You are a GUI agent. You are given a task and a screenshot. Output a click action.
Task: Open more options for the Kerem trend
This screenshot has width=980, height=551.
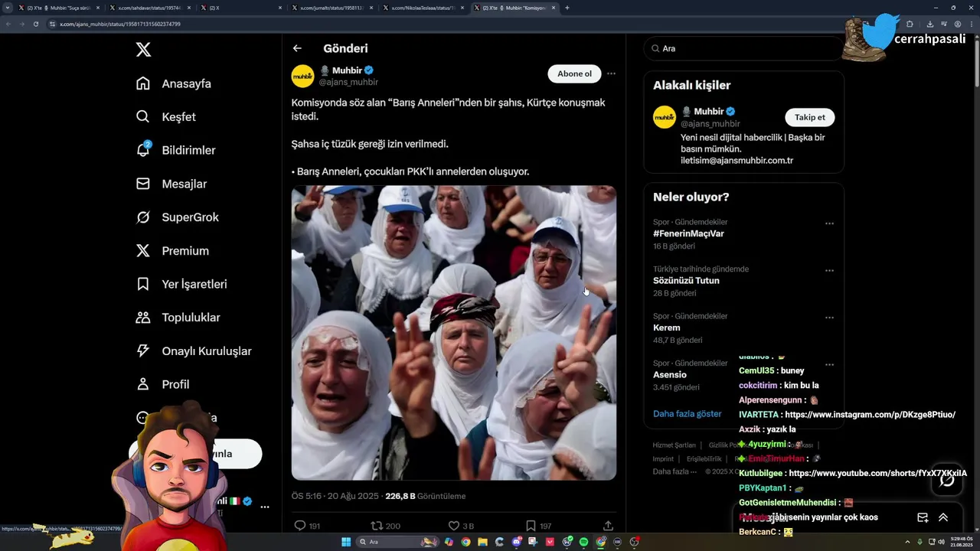click(829, 318)
